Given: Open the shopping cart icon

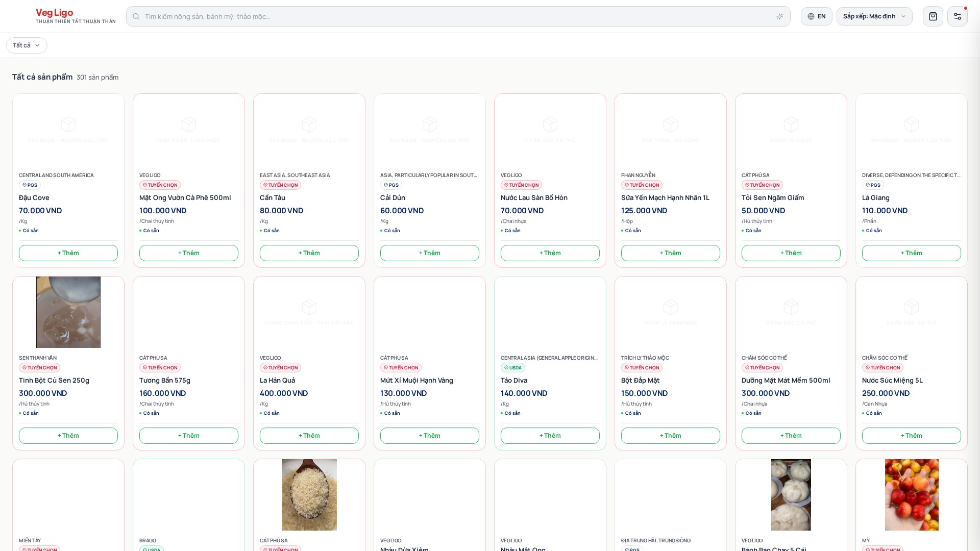Looking at the screenshot, I should [x=933, y=16].
